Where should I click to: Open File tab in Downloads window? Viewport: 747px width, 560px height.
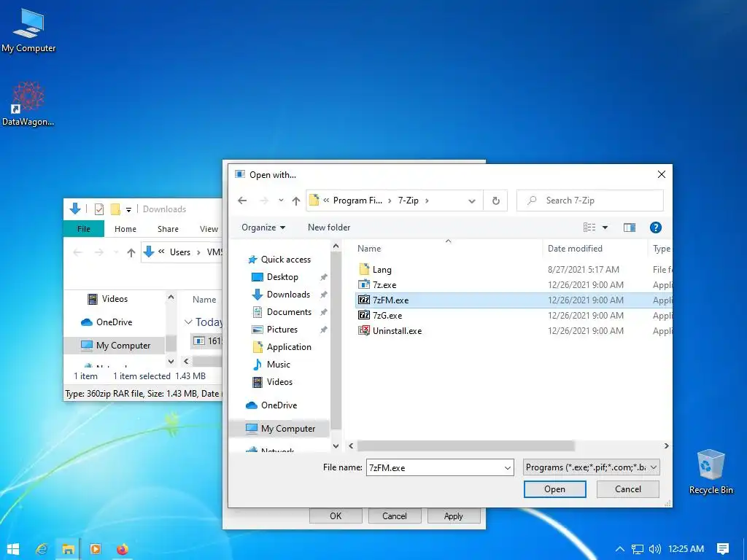coord(84,229)
